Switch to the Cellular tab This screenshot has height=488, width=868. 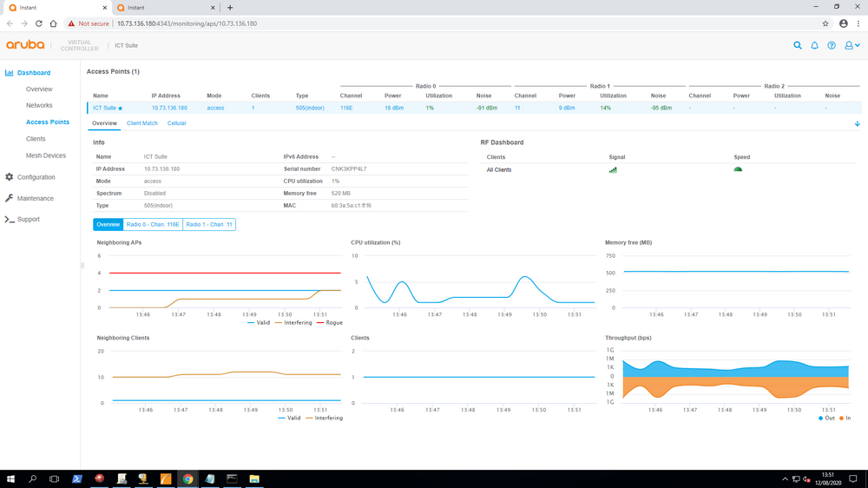tap(176, 123)
